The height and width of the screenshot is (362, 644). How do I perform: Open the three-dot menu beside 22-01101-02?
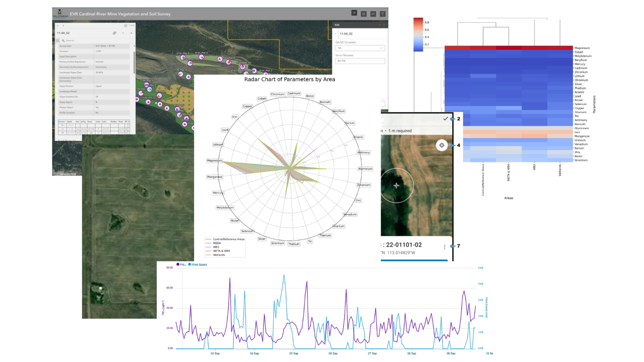444,247
